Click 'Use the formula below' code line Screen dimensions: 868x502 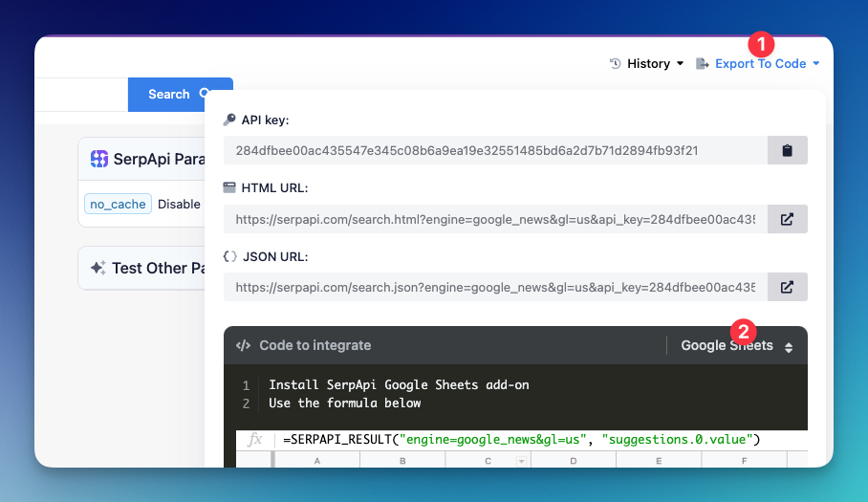click(x=345, y=403)
